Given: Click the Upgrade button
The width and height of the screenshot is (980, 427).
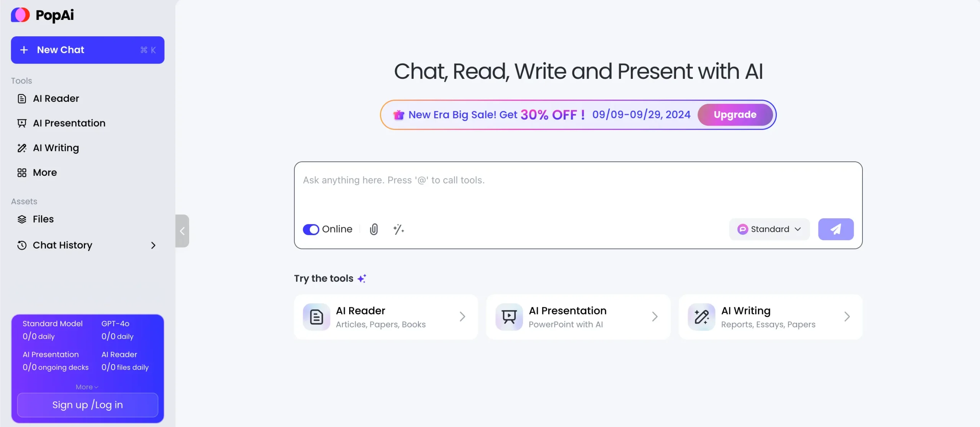Looking at the screenshot, I should click(734, 115).
